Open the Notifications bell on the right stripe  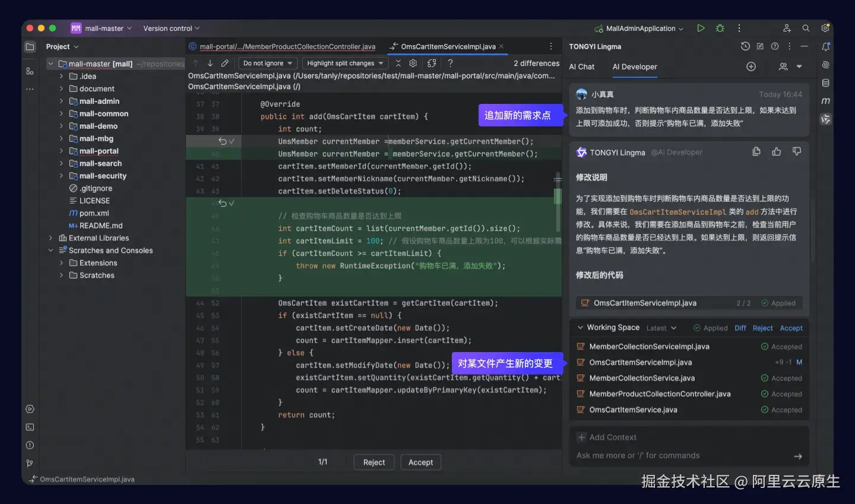(825, 47)
